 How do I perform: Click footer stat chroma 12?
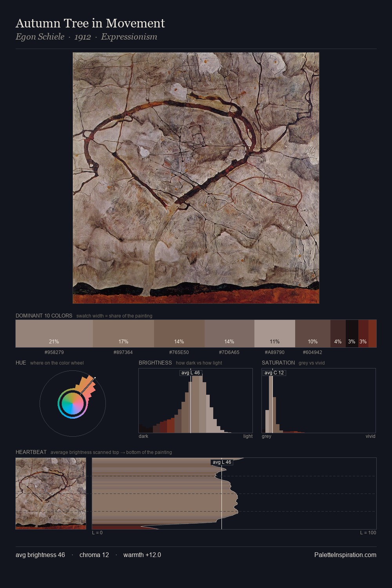coord(94,555)
